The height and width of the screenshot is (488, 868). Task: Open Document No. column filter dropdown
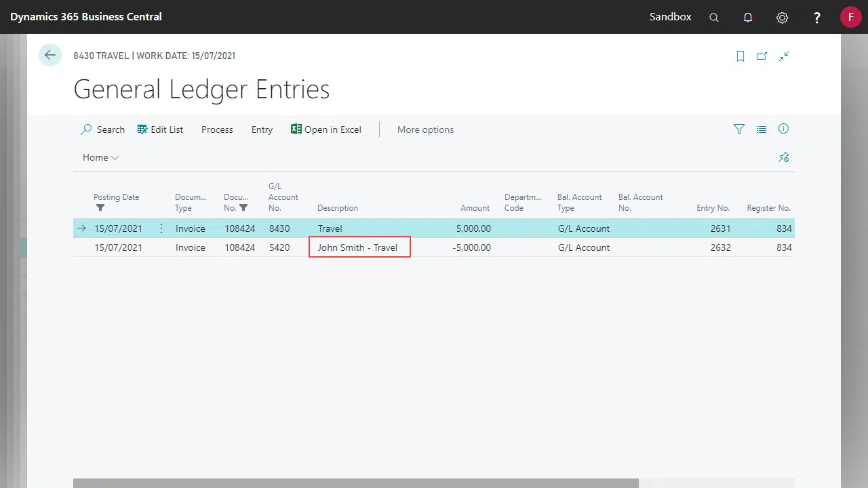(243, 208)
